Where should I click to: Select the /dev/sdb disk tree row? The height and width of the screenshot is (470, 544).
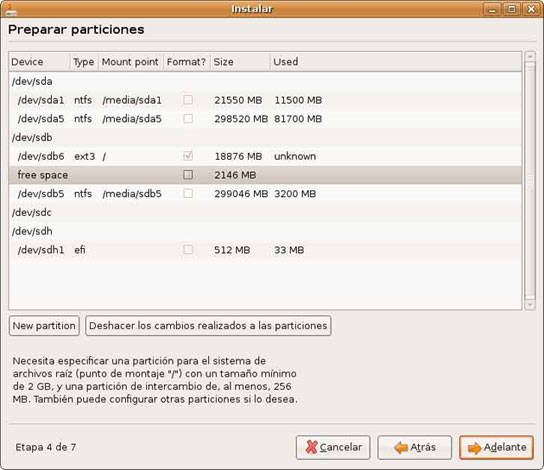coord(265,138)
